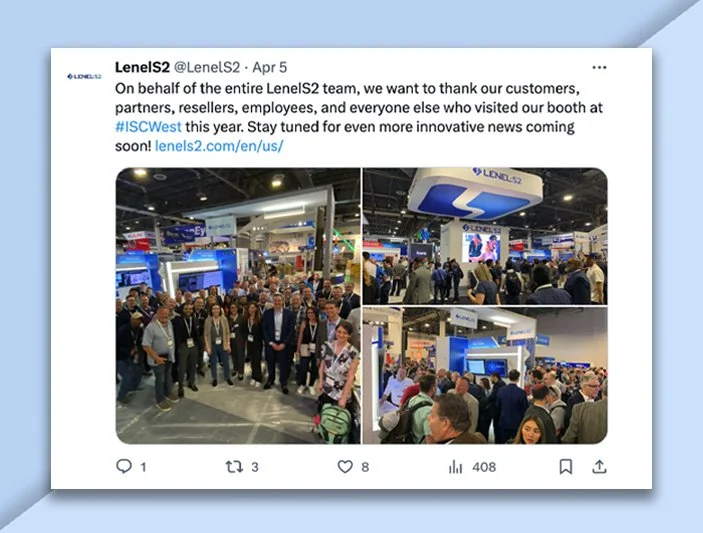
Task: Click the like count 8
Action: pos(365,467)
